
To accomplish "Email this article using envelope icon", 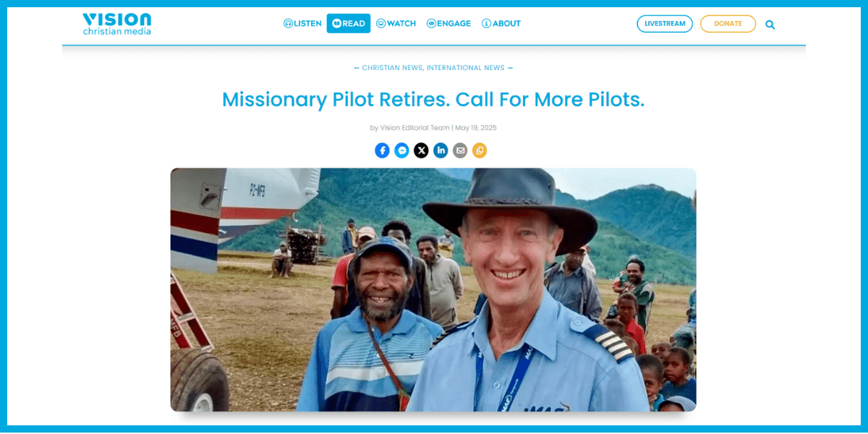I will point(460,150).
